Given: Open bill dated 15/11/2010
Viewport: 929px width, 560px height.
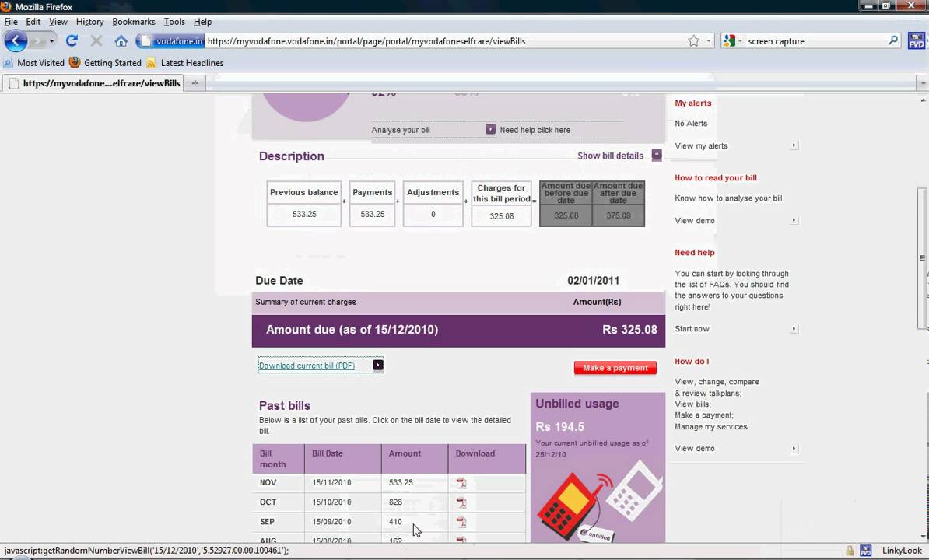Looking at the screenshot, I should 331,482.
